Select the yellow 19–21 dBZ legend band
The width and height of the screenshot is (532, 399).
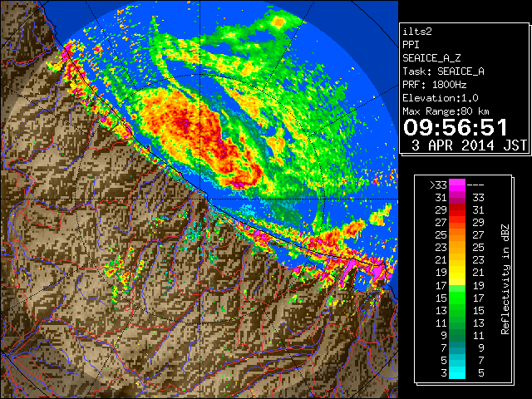pyautogui.click(x=457, y=273)
